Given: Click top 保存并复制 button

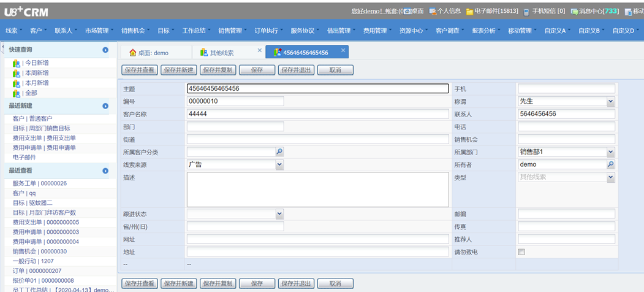Looking at the screenshot, I should 218,70.
